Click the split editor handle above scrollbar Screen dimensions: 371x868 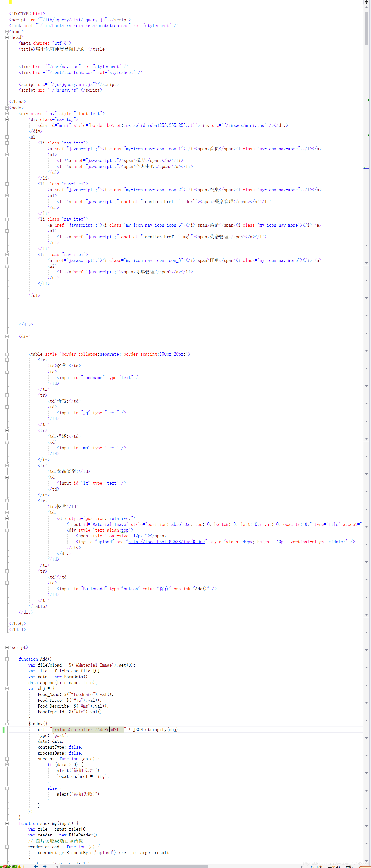coord(366,2)
